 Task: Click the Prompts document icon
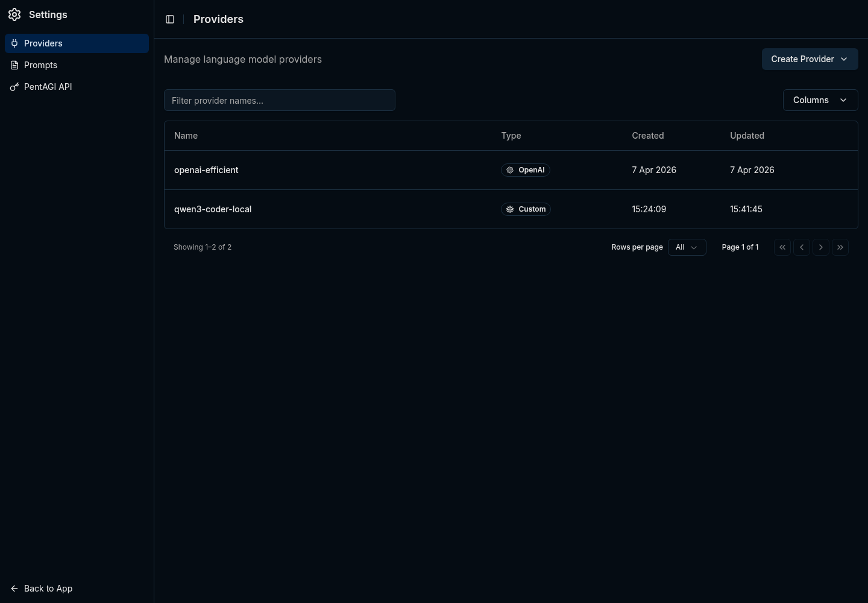pyautogui.click(x=14, y=65)
